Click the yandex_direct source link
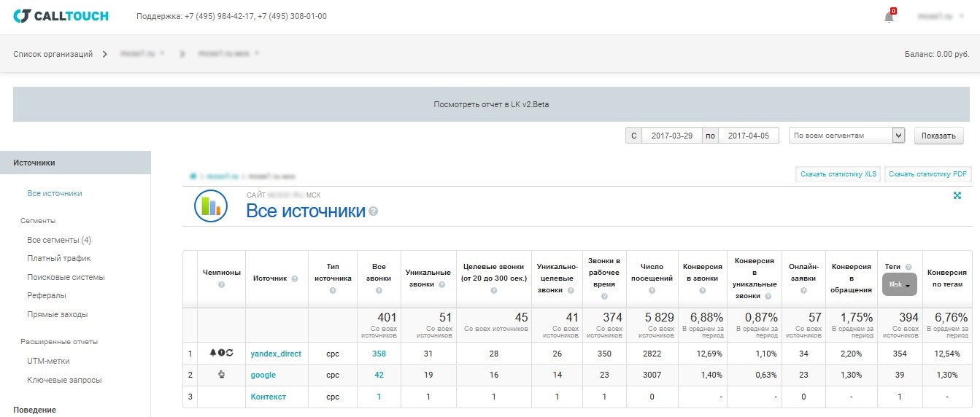This screenshot has width=980, height=417. pos(276,354)
